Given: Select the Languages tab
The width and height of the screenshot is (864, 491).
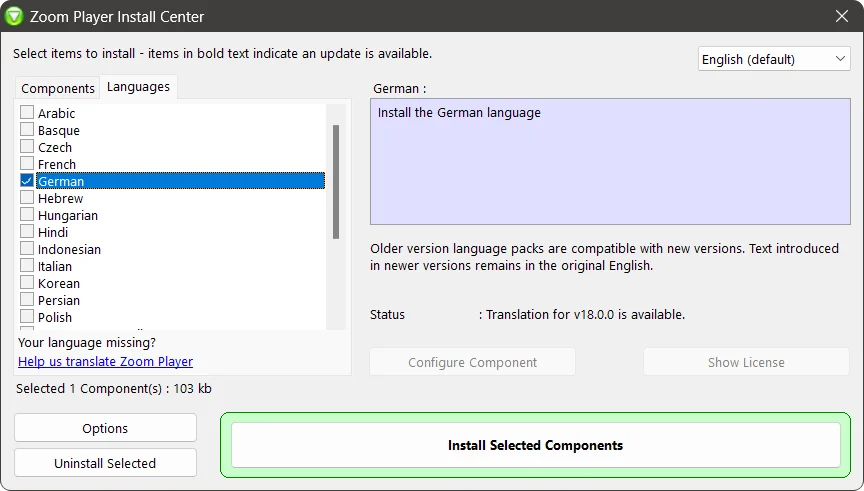Looking at the screenshot, I should 138,87.
